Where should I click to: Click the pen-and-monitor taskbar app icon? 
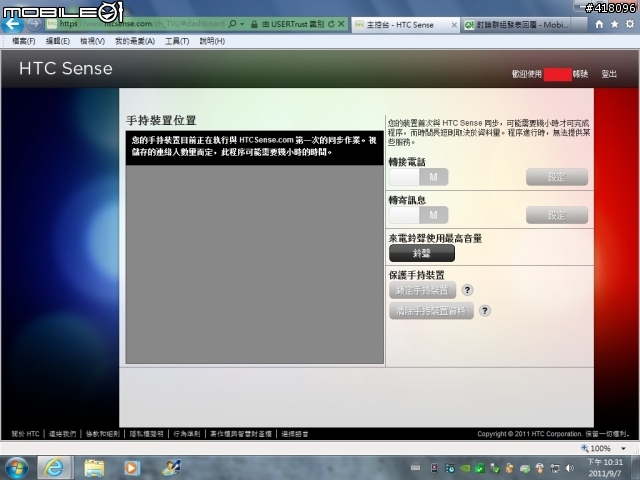click(x=171, y=468)
